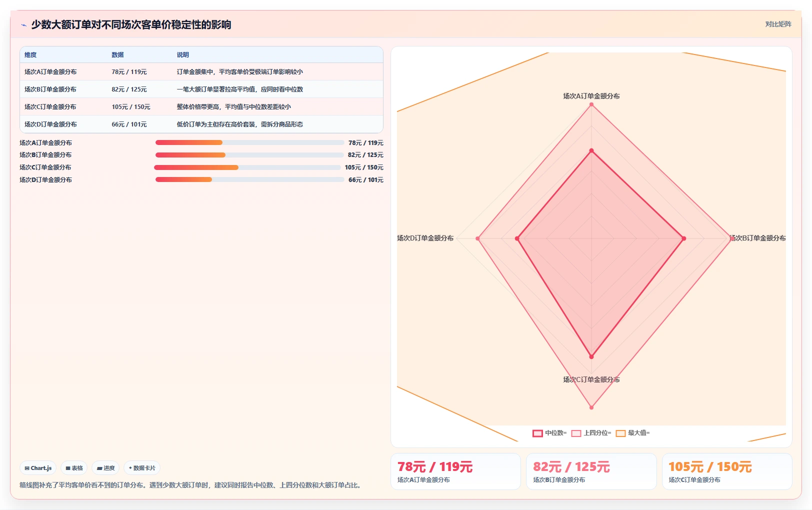Click the median data point on axis 场次B
Image resolution: width=812 pixels, height=510 pixels.
coord(684,238)
